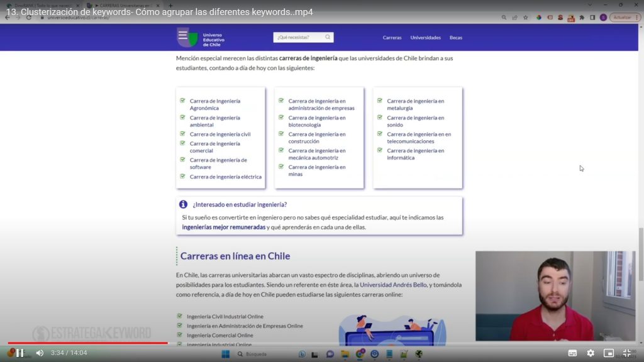Open the browser profile avatar
Screen dimensions: 644x362
click(x=603, y=18)
